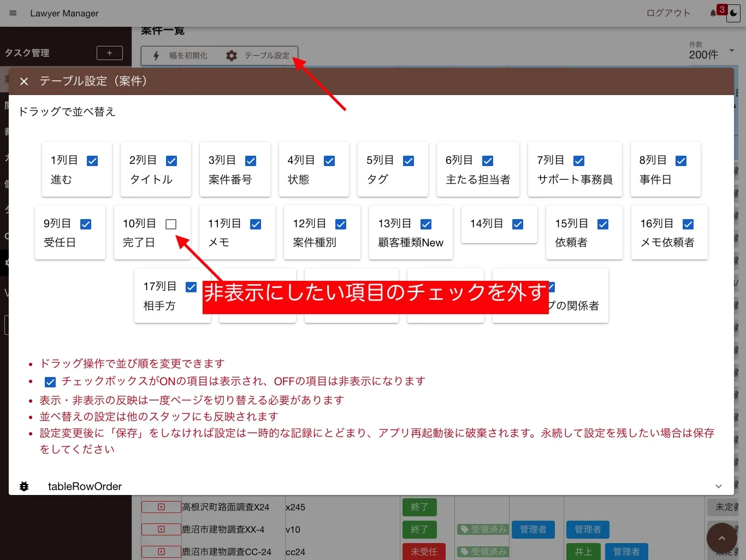Viewport: 746px width, 560px height.
Task: Uncheck the 14列目 checkbox
Action: 518,224
